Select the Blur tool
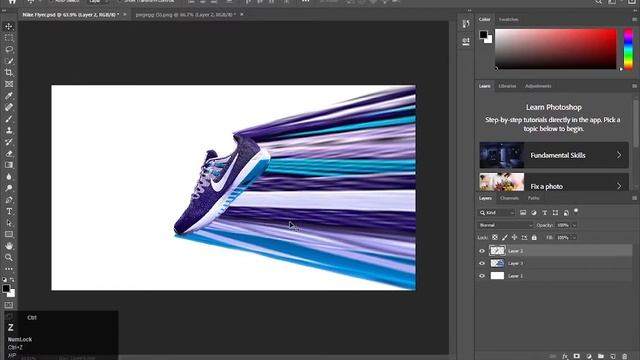The height and width of the screenshot is (360, 640). [9, 177]
